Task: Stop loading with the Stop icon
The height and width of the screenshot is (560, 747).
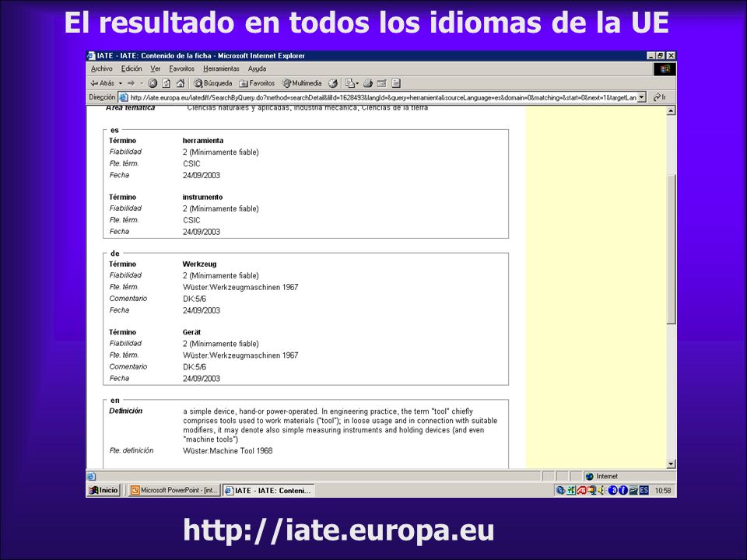Action: [x=153, y=83]
